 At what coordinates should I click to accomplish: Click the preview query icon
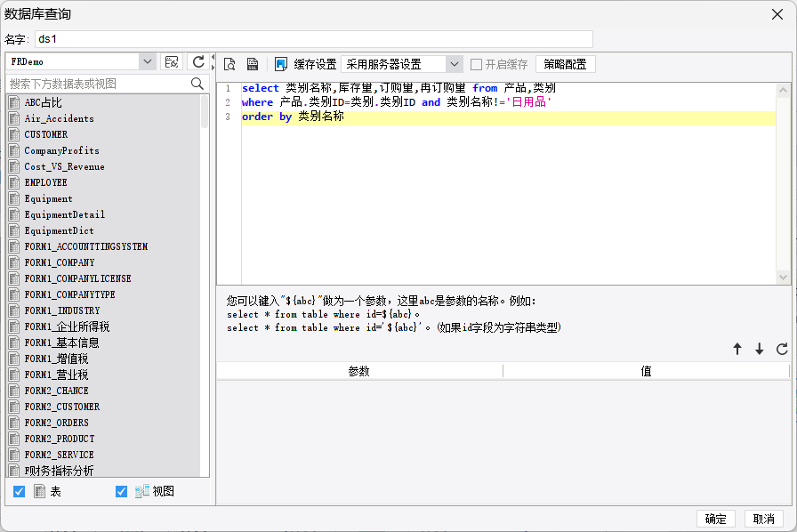(x=229, y=64)
